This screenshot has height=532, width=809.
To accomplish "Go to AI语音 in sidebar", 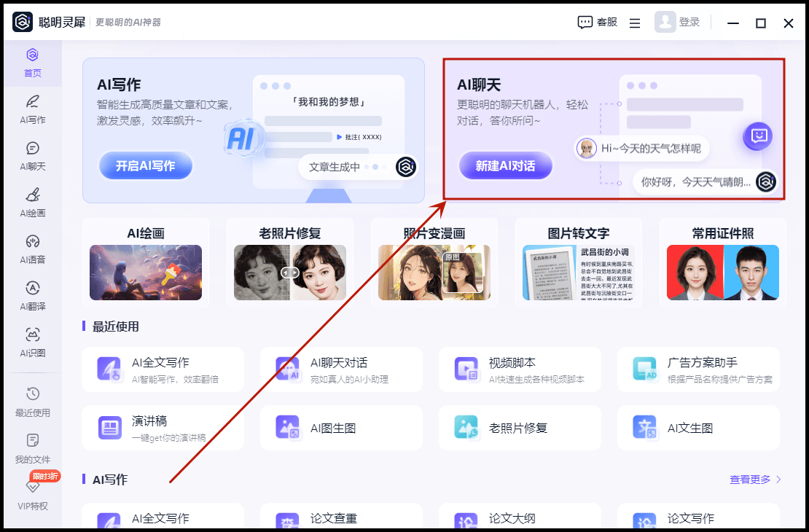I will [32, 249].
